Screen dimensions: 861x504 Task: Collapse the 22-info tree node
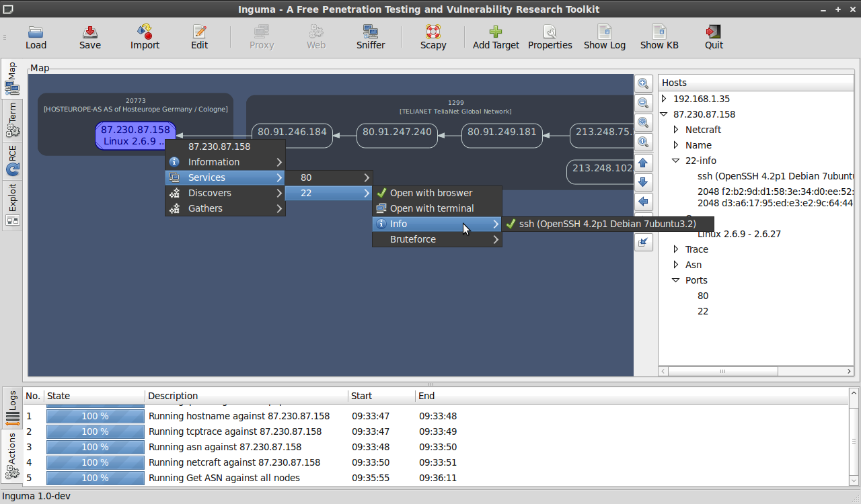click(676, 161)
